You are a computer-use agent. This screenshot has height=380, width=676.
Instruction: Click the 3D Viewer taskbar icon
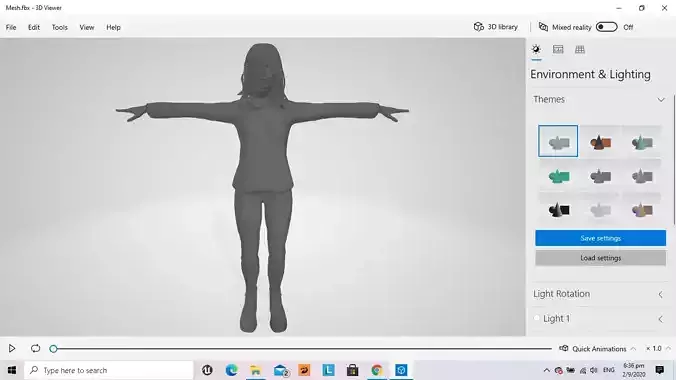pyautogui.click(x=401, y=370)
